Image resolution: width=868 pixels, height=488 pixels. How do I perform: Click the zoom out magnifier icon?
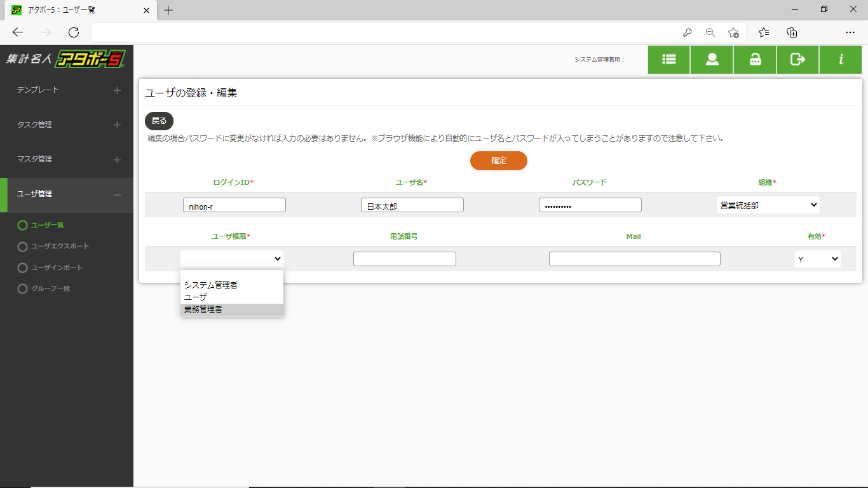[710, 32]
